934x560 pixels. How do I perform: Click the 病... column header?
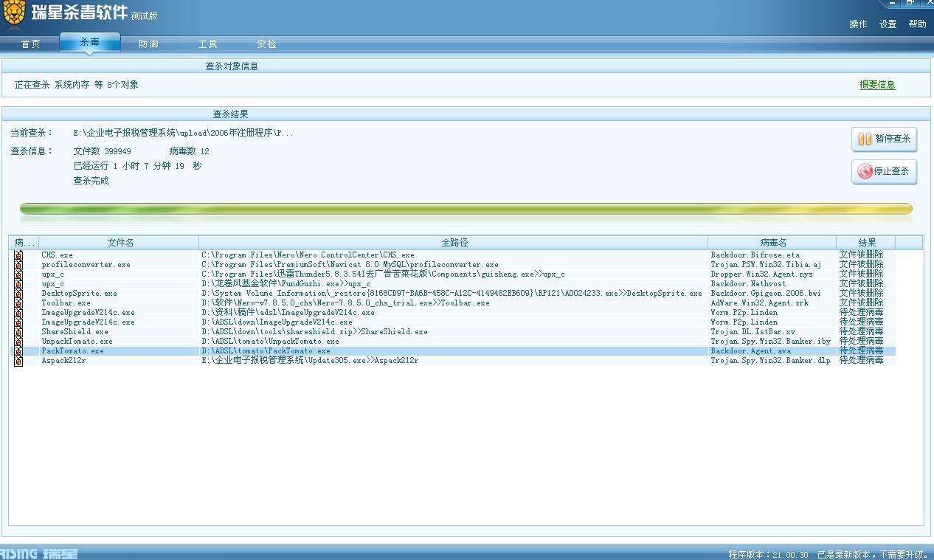tap(24, 243)
